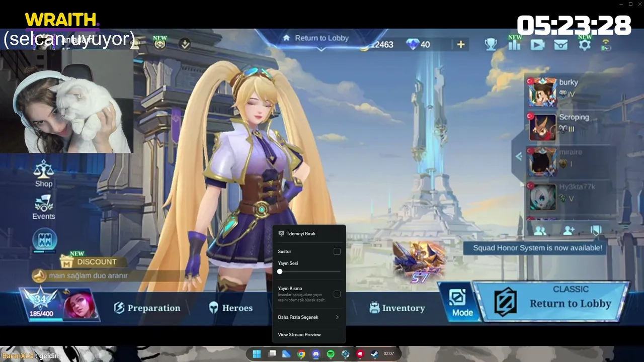
Task: Open the mailbox envelope icon
Action: (x=560, y=45)
